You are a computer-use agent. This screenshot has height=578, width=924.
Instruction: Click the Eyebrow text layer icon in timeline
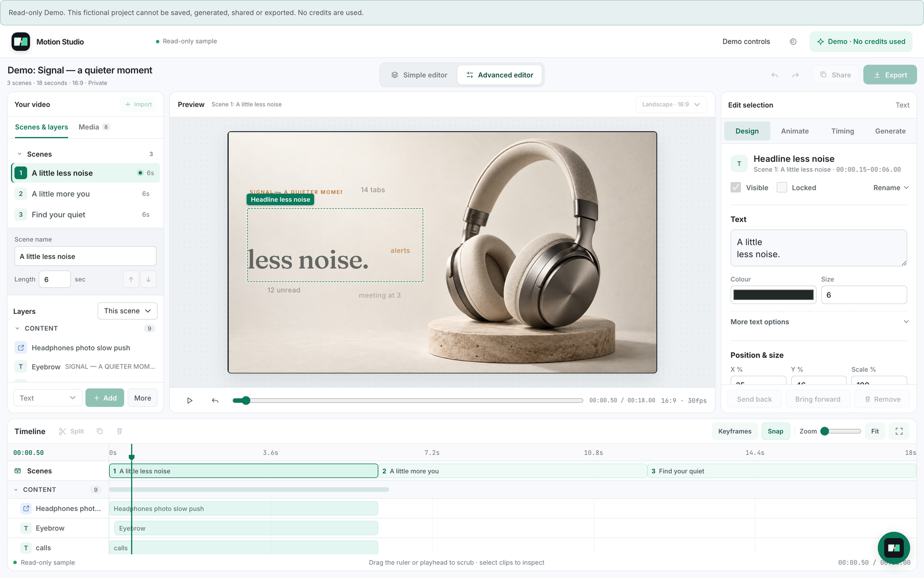(x=26, y=528)
